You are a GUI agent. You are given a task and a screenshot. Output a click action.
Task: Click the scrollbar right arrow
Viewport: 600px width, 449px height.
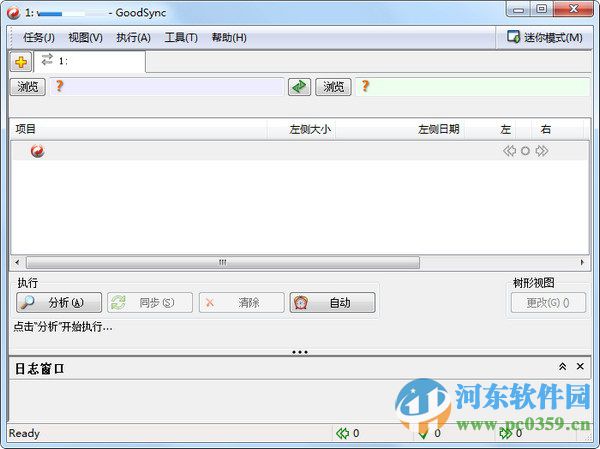[582, 263]
